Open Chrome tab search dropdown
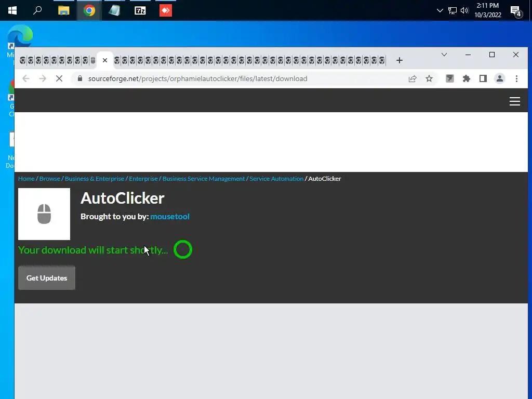The width and height of the screenshot is (532, 399). (444, 55)
